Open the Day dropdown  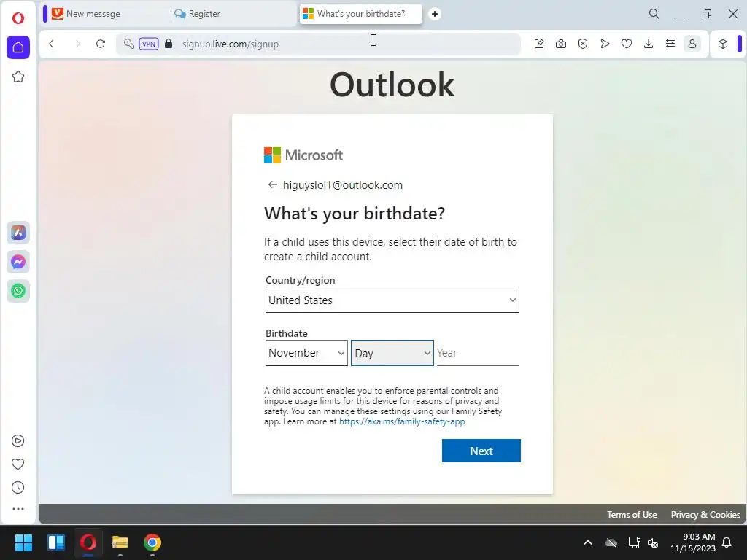(x=392, y=353)
